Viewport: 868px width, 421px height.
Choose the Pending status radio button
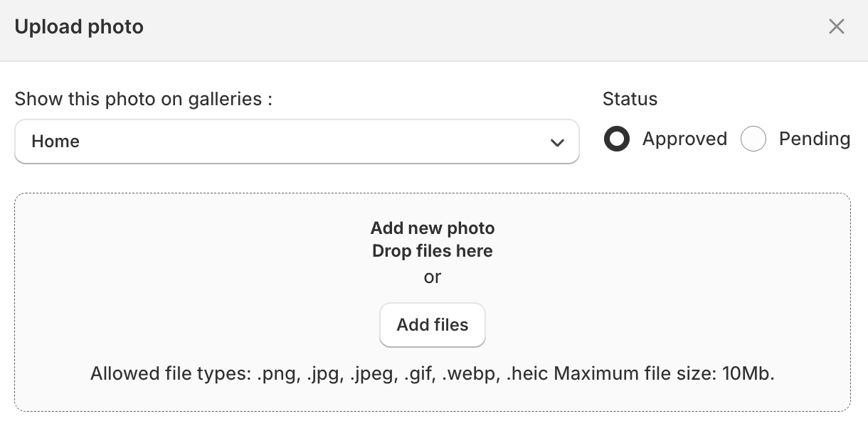(753, 139)
